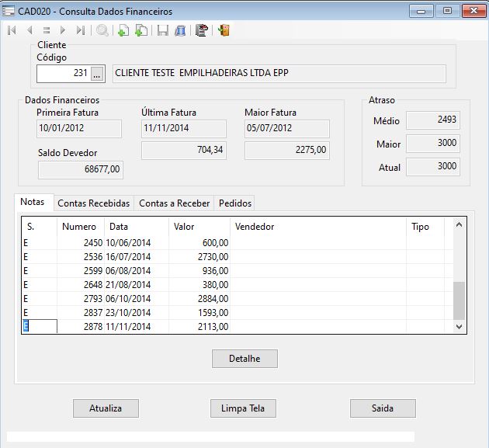Switch to Contas Recebidas tab
Image resolution: width=489 pixels, height=448 pixels.
click(x=93, y=203)
